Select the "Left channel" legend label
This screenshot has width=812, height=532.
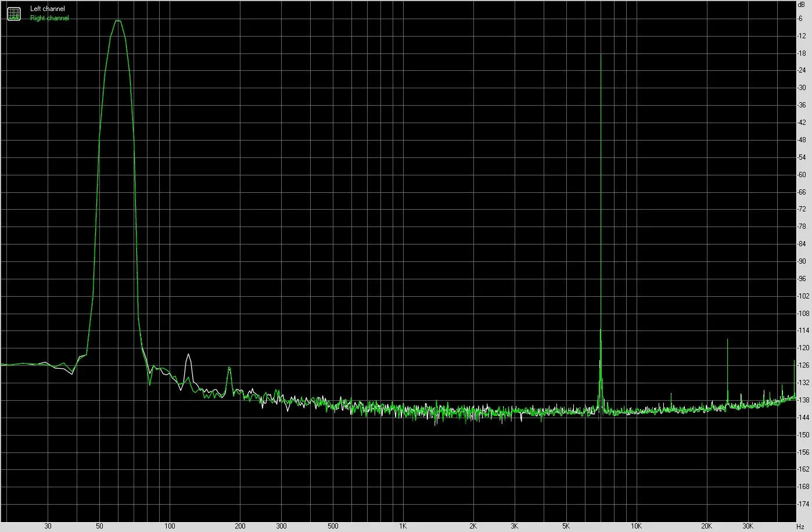pyautogui.click(x=48, y=9)
